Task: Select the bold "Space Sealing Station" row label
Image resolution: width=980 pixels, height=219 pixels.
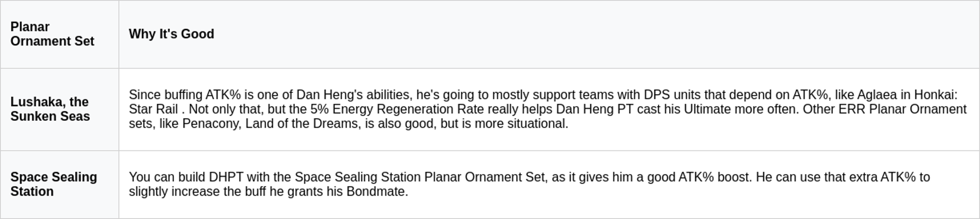Action: (x=54, y=184)
